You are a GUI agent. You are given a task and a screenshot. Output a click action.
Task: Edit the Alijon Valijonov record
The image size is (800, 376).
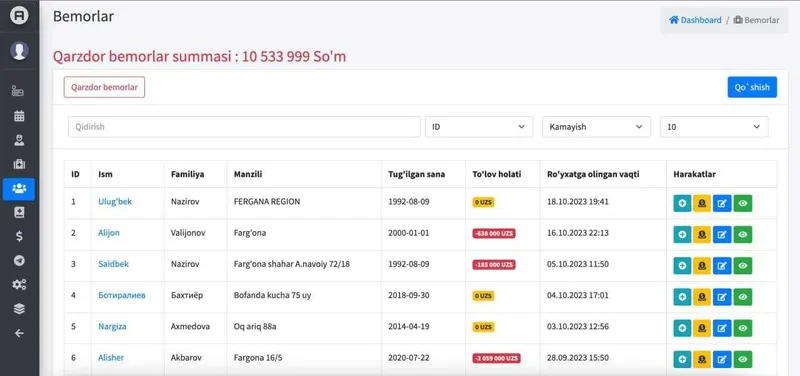coord(722,235)
